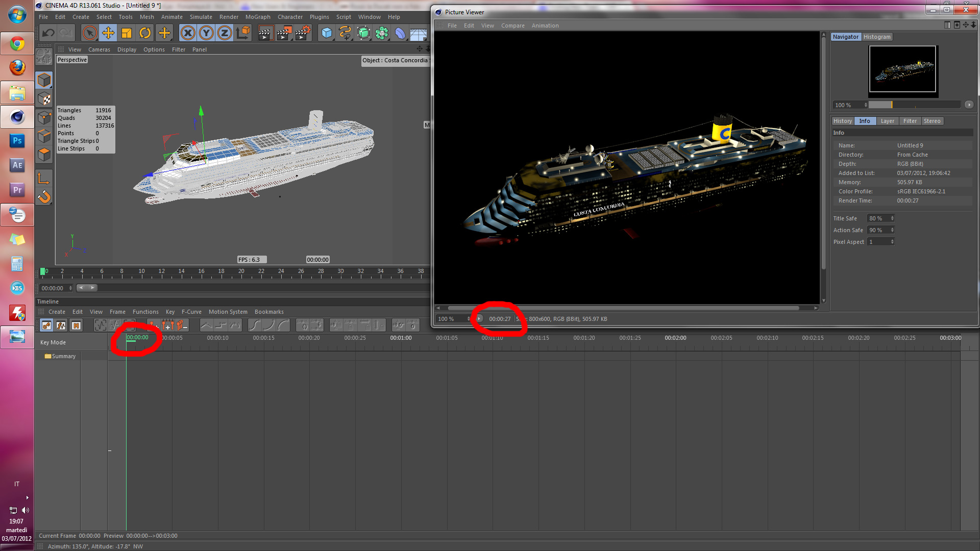This screenshot has height=551, width=980.
Task: Click Render Active View clapperboard icon
Action: pos(265,33)
